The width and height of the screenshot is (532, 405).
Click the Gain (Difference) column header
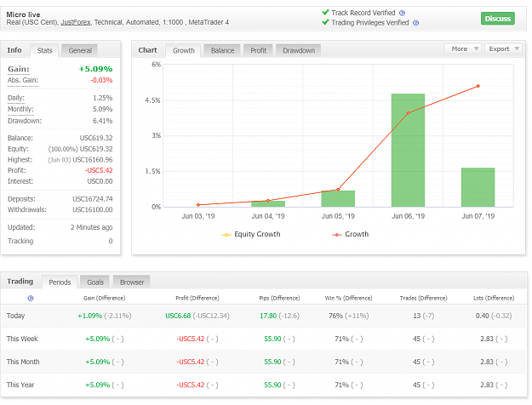coord(104,298)
